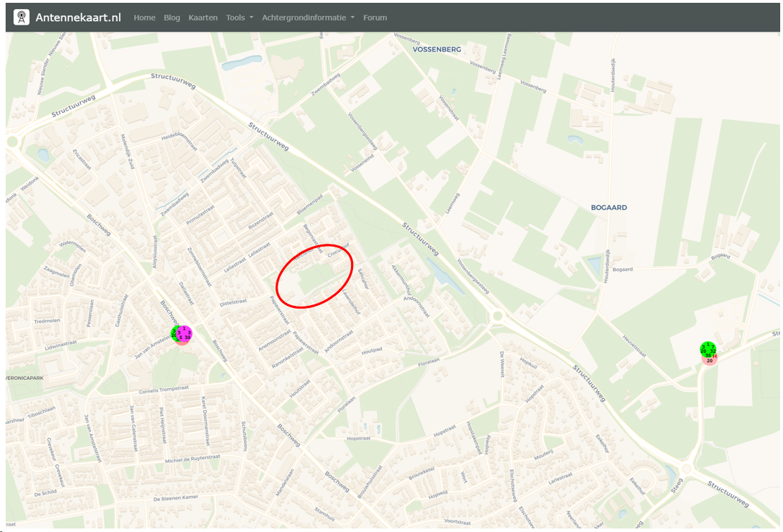Screen dimensions: 783x532
Task: Click the Lidwinastraat street label
Action: click(x=61, y=345)
